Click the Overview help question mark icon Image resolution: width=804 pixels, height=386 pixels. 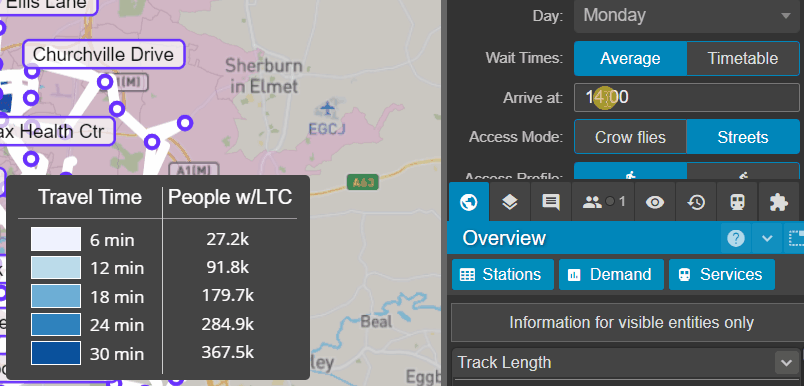click(x=736, y=238)
